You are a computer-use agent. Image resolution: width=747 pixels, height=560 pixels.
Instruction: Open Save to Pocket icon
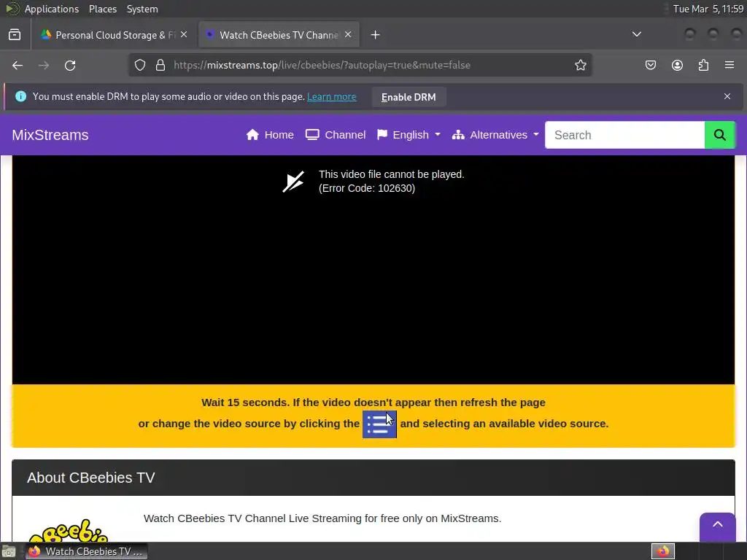[x=651, y=65]
